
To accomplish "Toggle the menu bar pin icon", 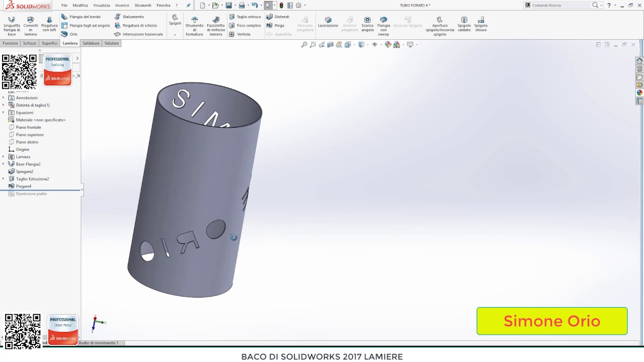I will (x=188, y=5).
